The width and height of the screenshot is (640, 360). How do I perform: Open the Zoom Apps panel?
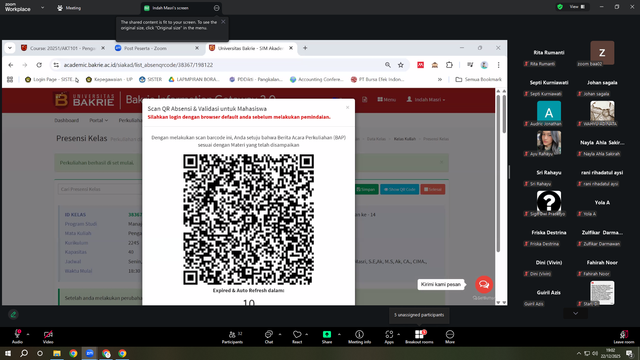pos(389,336)
